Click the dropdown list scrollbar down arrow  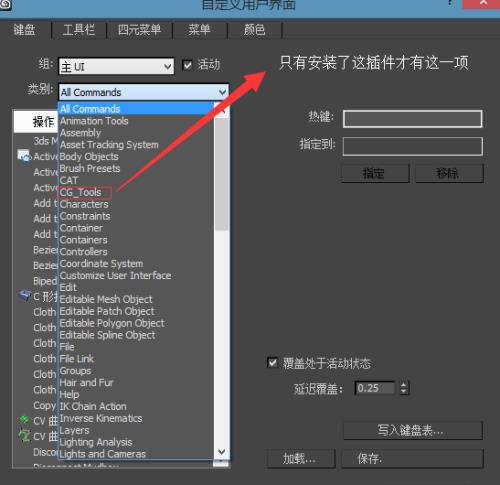[222, 452]
